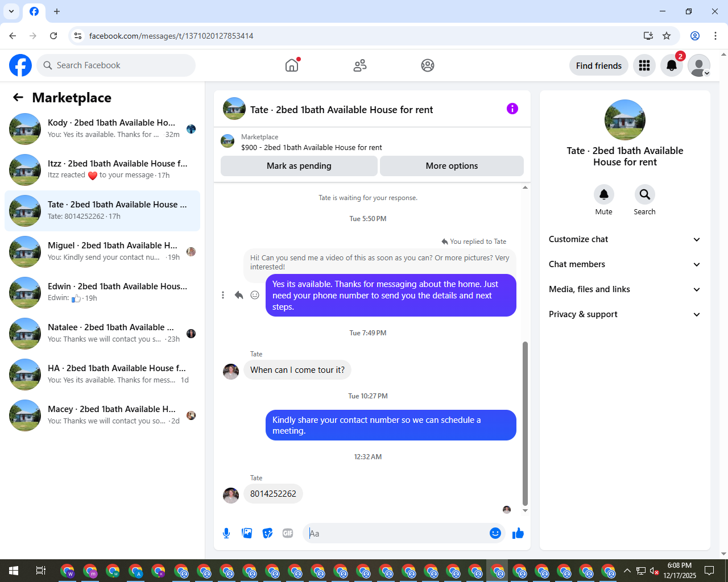Expand Privacy & support section
Viewport: 728px width, 582px height.
(625, 314)
